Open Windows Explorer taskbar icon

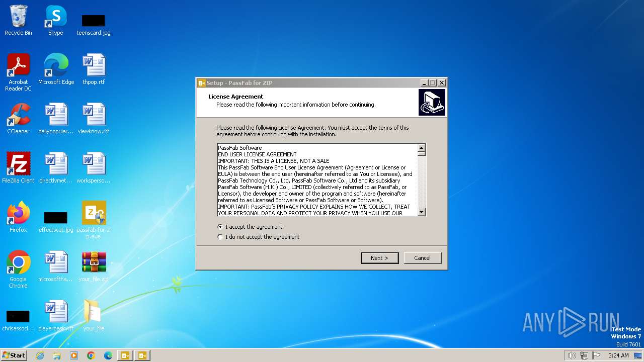57,355
